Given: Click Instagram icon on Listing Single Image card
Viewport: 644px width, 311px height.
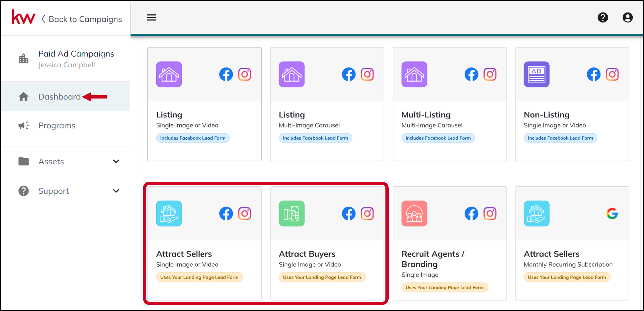Looking at the screenshot, I should [244, 74].
